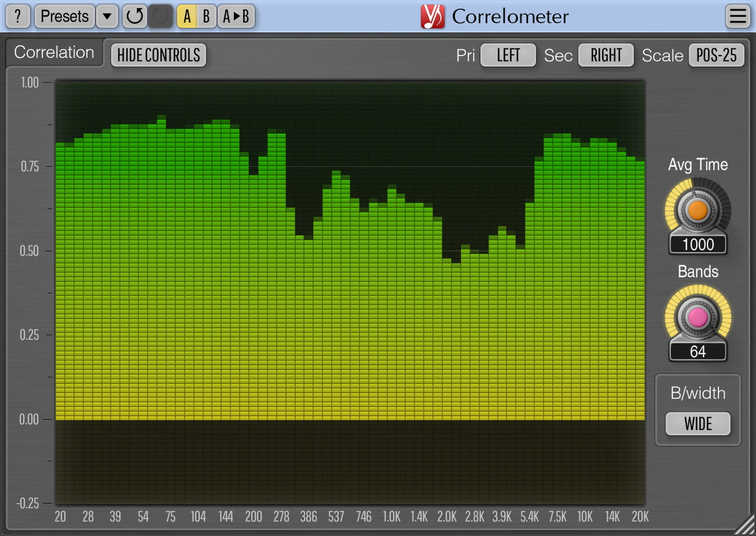This screenshot has width=756, height=536.
Task: Change secondary channel with the RIGHT selector
Action: coord(606,56)
